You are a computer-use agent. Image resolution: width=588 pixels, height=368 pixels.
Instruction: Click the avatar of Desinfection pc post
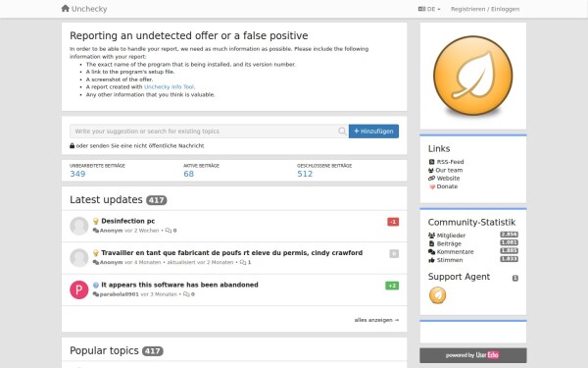(79, 226)
